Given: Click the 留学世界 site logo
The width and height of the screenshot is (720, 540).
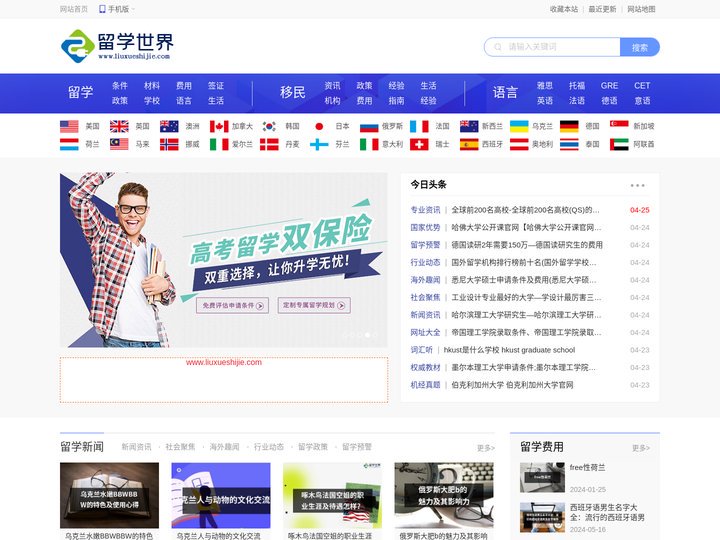Looking at the screenshot, I should click(x=117, y=46).
